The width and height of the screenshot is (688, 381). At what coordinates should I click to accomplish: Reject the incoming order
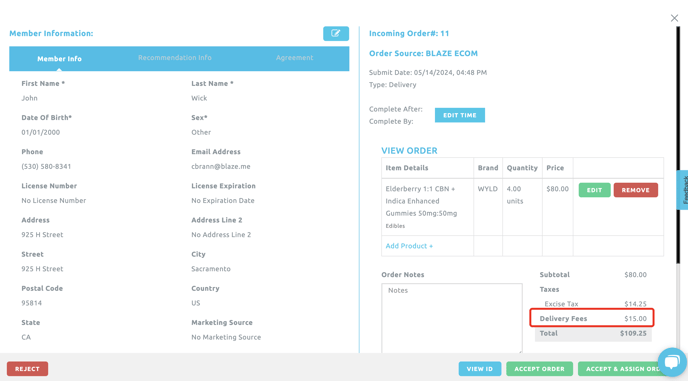[27, 369]
